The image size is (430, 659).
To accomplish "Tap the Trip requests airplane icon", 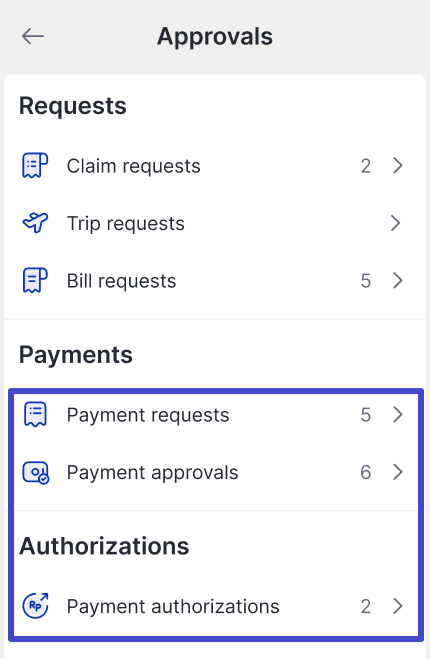I will 35,223.
